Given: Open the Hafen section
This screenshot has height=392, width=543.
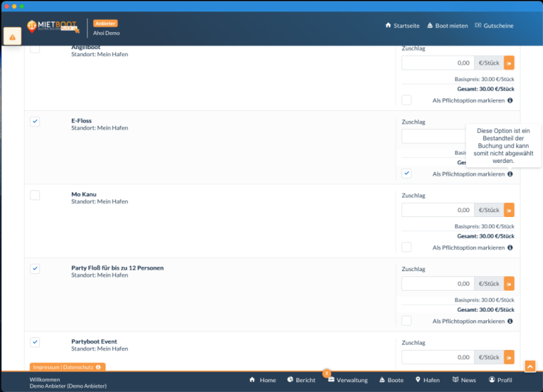Looking at the screenshot, I should 427,380.
